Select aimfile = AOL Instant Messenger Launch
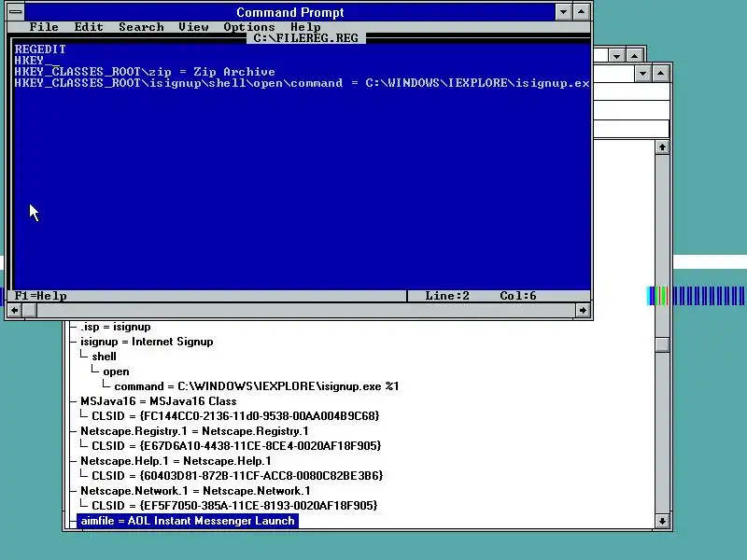This screenshot has width=747, height=560. 188,521
